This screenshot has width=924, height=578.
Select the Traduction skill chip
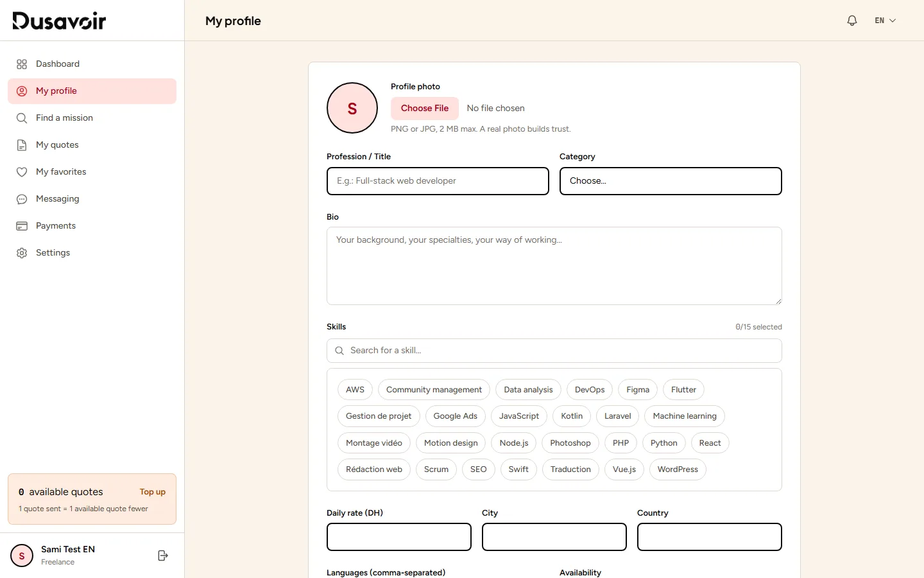[x=570, y=469]
